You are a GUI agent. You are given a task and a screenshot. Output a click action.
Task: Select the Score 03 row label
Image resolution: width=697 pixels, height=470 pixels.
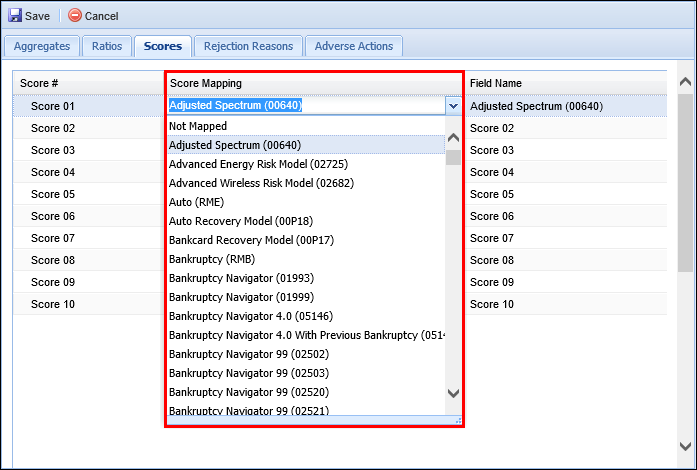point(52,150)
